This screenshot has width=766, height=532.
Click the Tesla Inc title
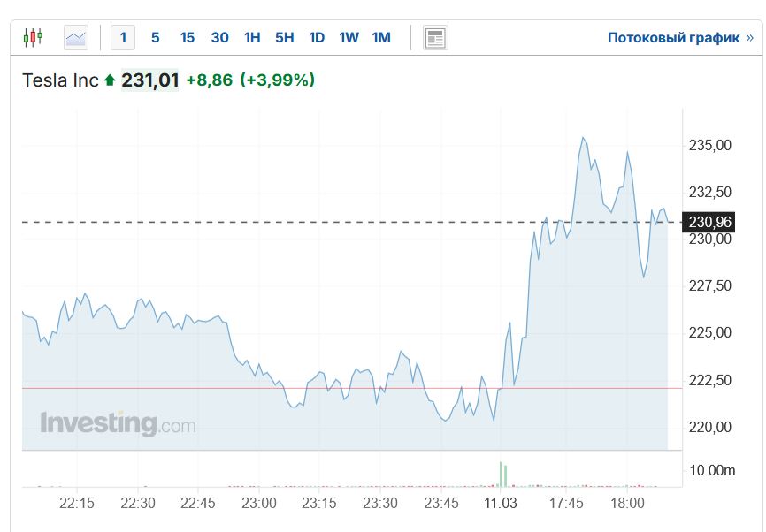(60, 80)
